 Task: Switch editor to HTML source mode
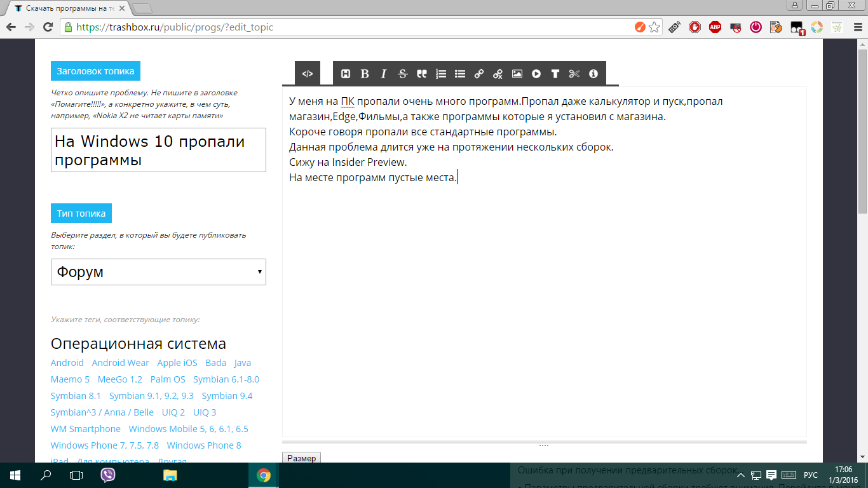pos(308,74)
